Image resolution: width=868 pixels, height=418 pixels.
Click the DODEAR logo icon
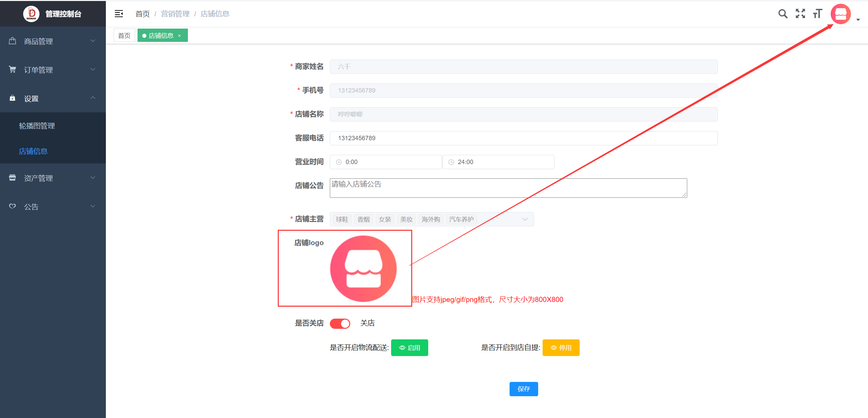(x=31, y=14)
